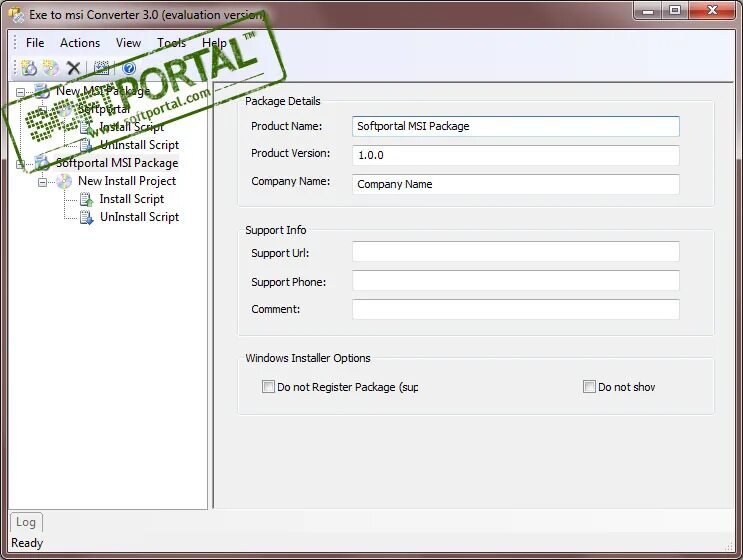Click the 'Support Phone:' label
The width and height of the screenshot is (743, 560).
(x=289, y=282)
